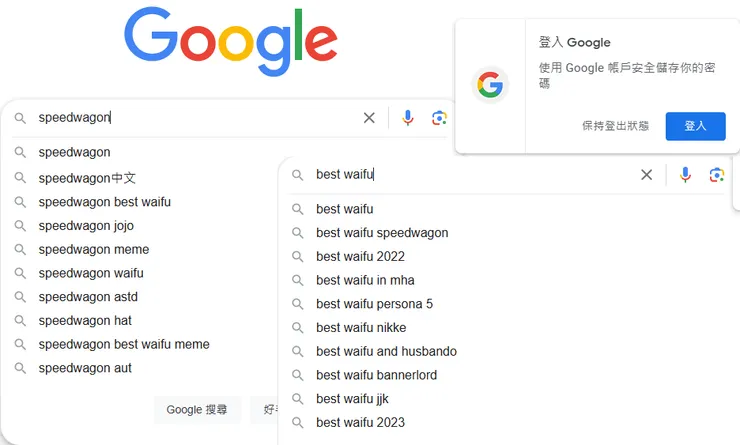Viewport: 740px width, 445px height.
Task: Clear the speedwagon search with the X icon
Action: point(369,118)
